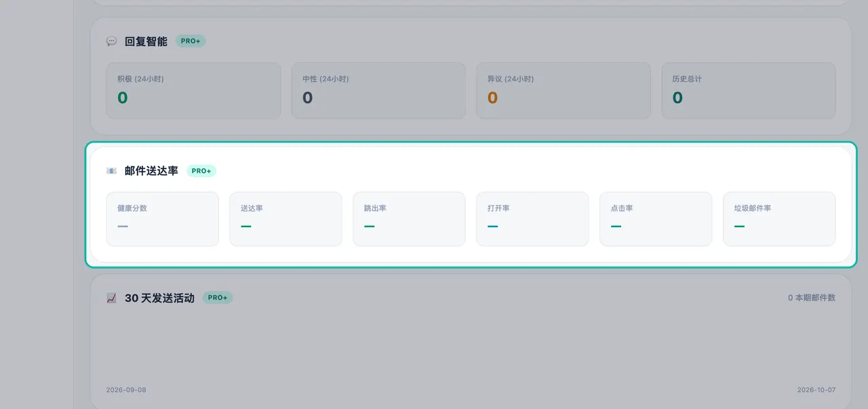Click the 点击率 label
The height and width of the screenshot is (409, 868).
622,208
